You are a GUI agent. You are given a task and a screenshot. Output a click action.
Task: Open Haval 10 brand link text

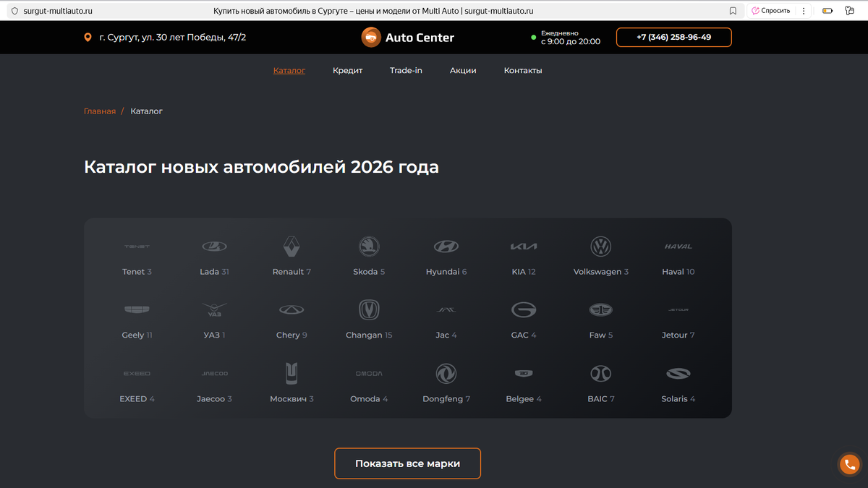click(678, 272)
